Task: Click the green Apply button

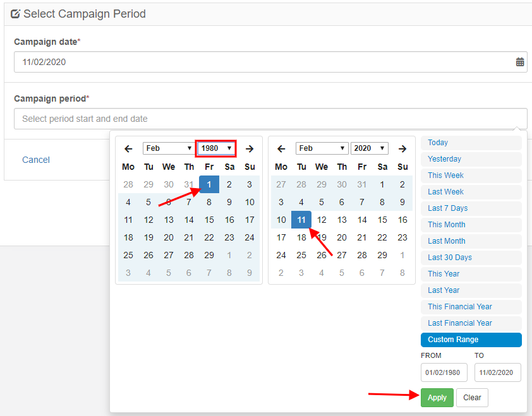Action: [437, 398]
